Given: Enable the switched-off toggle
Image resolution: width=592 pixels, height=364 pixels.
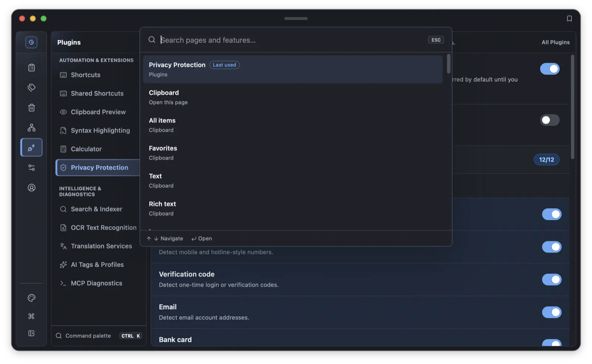Looking at the screenshot, I should click(x=549, y=120).
